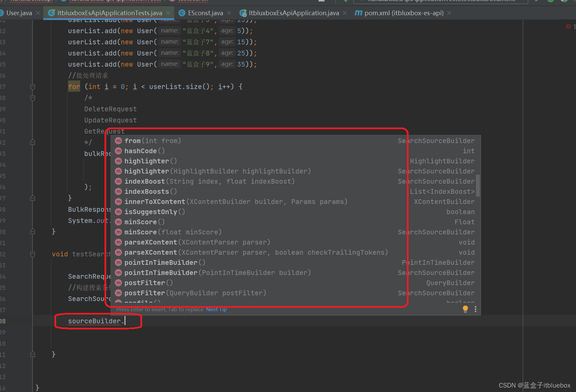
Task: Close the ItbluxboxEsApiApplication.java tab
Action: (345, 13)
